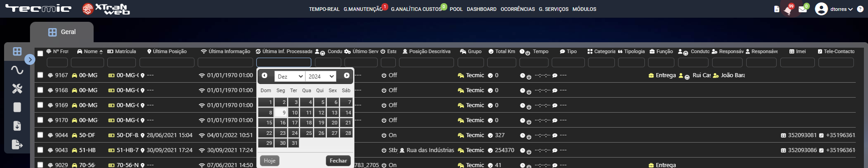Open the messages envelope icon
The width and height of the screenshot is (868, 168).
803,10
